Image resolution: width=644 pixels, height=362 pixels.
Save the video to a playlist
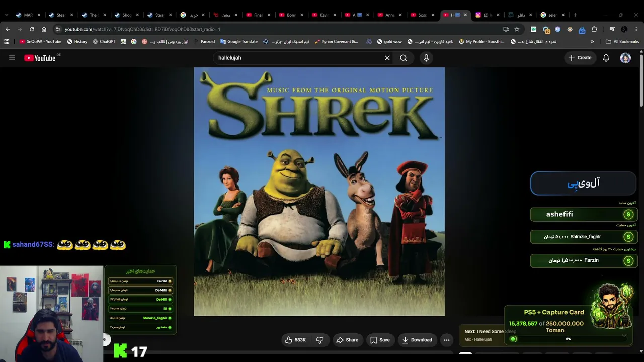[380, 340]
